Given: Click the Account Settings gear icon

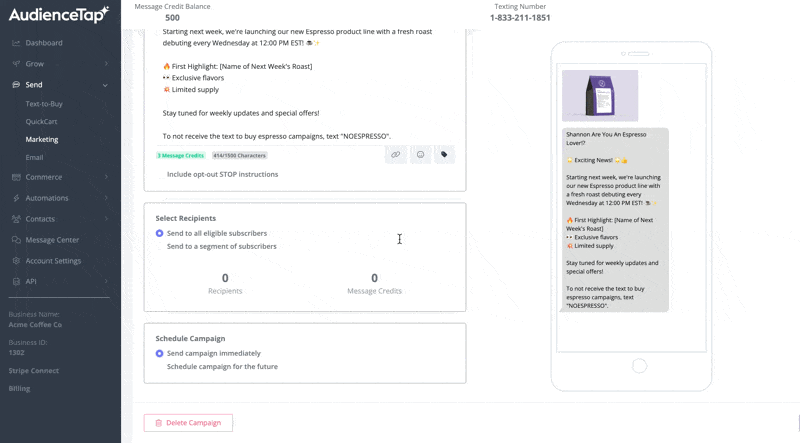Looking at the screenshot, I should click(16, 261).
